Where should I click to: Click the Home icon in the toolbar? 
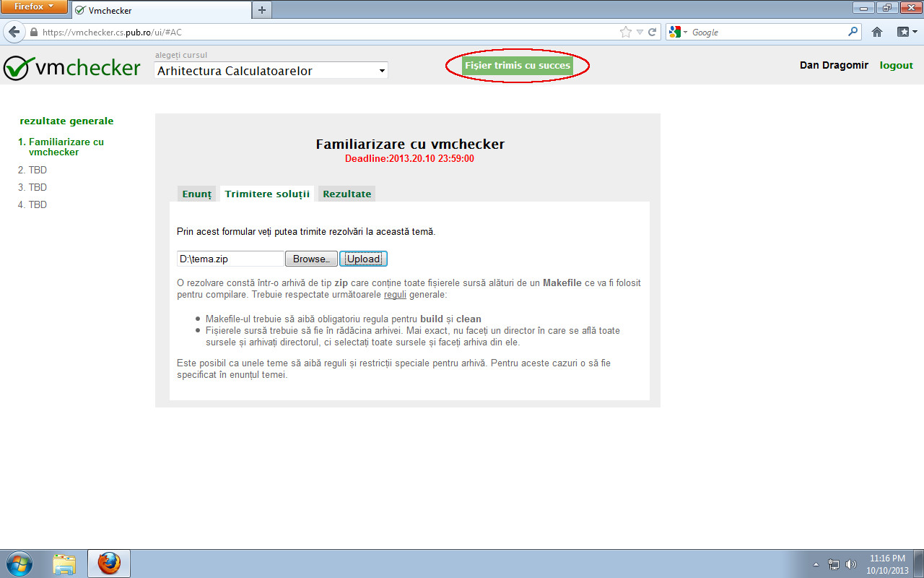(876, 32)
